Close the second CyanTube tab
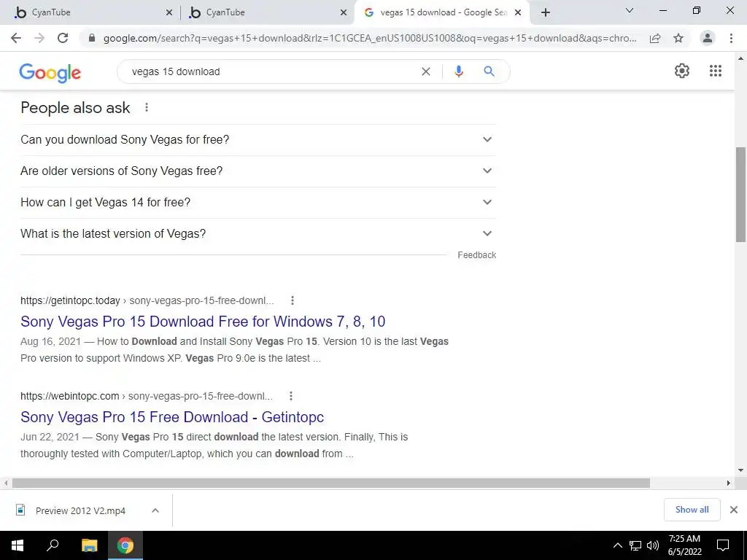Screen dimensions: 747x560 tap(344, 13)
